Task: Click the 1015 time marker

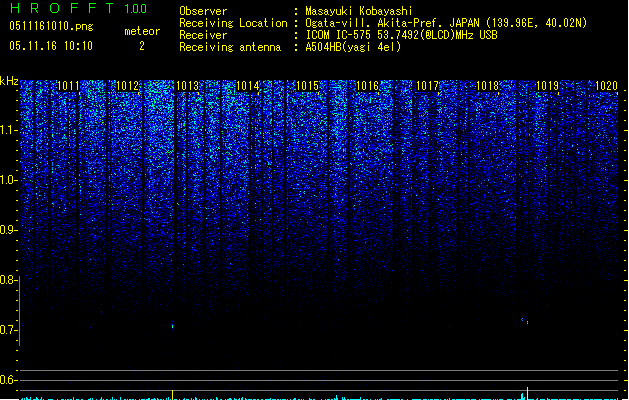Action: pyautogui.click(x=307, y=86)
